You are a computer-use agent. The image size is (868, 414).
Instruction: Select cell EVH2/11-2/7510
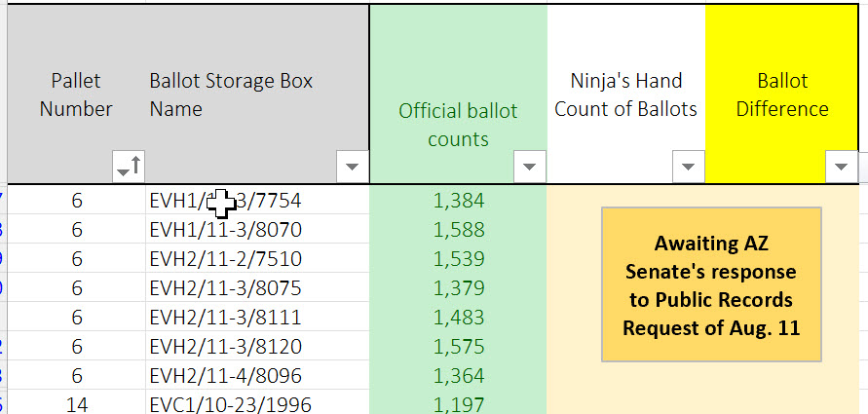(x=225, y=260)
